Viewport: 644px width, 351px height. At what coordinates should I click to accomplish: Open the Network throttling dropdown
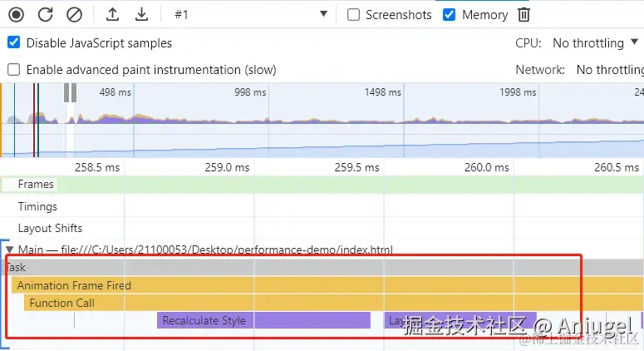click(609, 70)
